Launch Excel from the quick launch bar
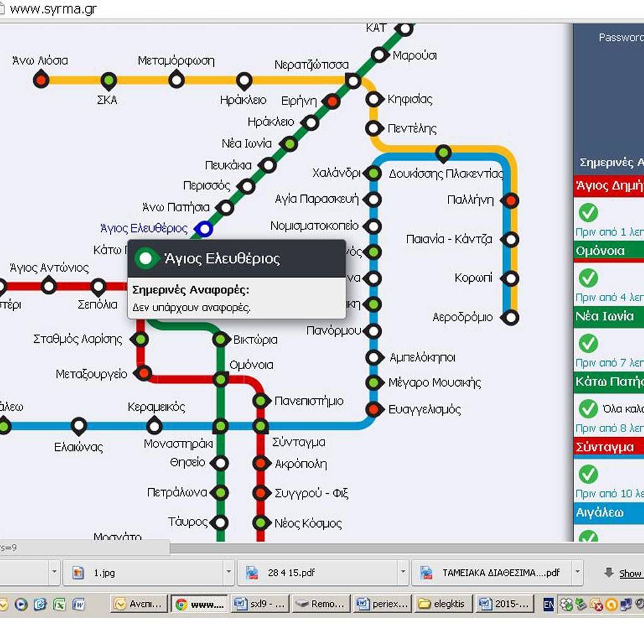This screenshot has height=644, width=644. click(59, 604)
